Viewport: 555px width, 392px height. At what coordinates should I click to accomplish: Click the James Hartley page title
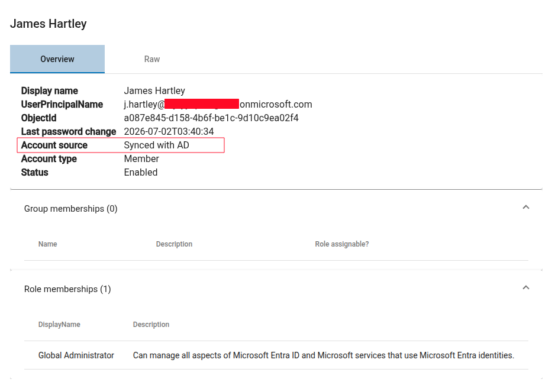49,24
